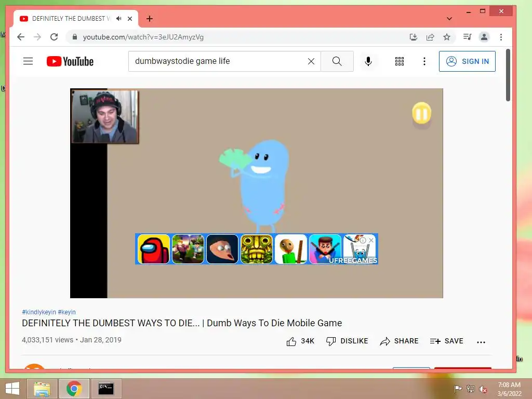Image resolution: width=532 pixels, height=399 pixels.
Task: Click the egg-shaped face ad game icon
Action: tap(222, 249)
